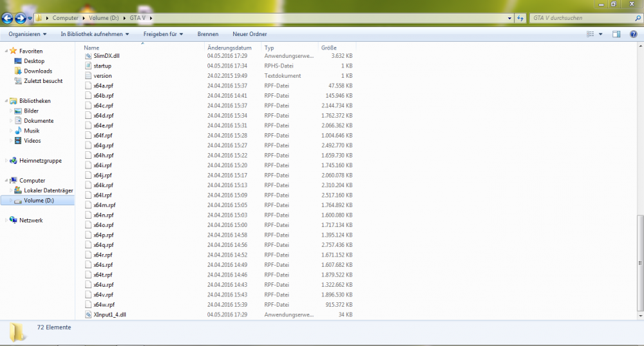The height and width of the screenshot is (346, 644).
Task: Select the SlimDX.dll file icon
Action: point(88,56)
